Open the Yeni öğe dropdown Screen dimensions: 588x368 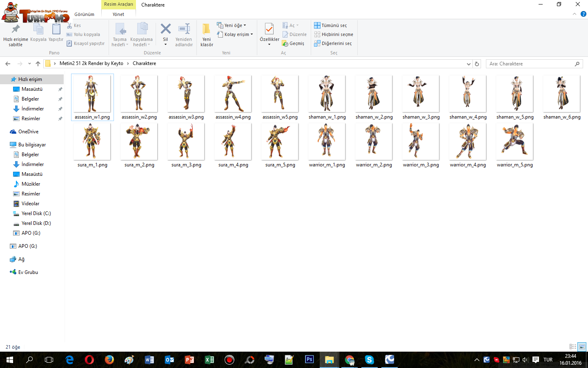[x=232, y=25]
